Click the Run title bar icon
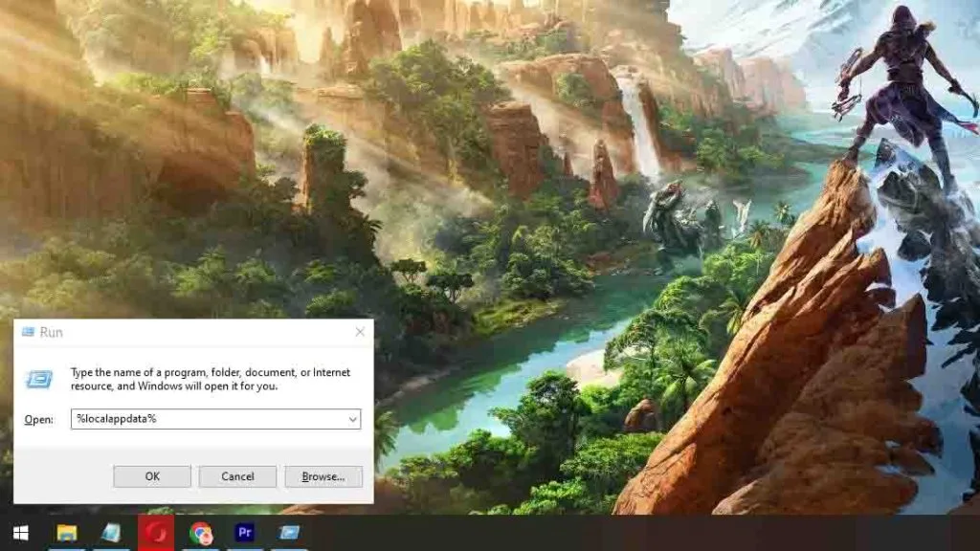 coord(28,332)
